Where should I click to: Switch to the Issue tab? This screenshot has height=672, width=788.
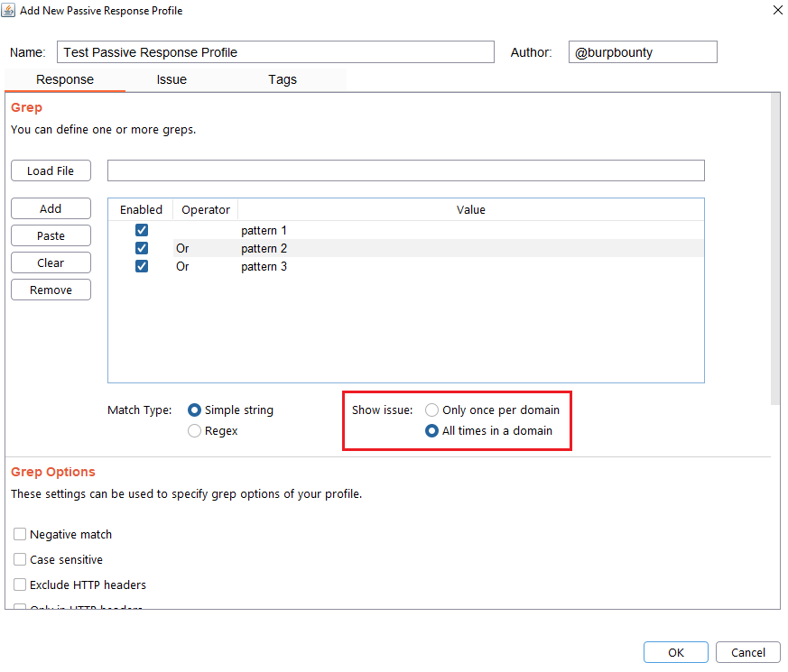pos(172,79)
